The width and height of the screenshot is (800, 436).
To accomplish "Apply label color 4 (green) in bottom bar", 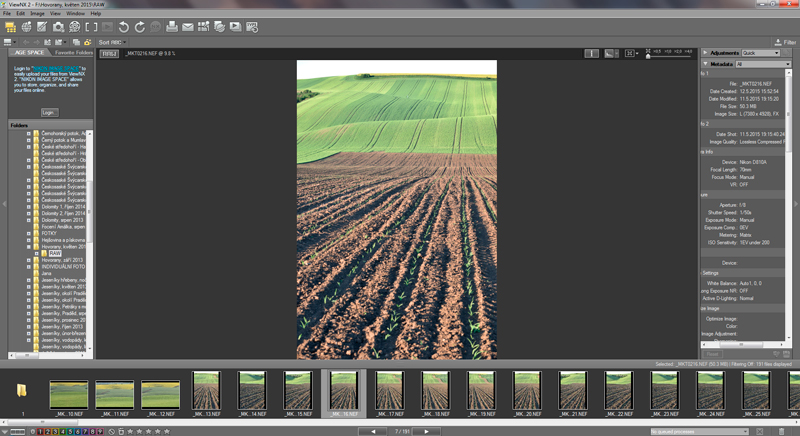I will click(x=63, y=431).
